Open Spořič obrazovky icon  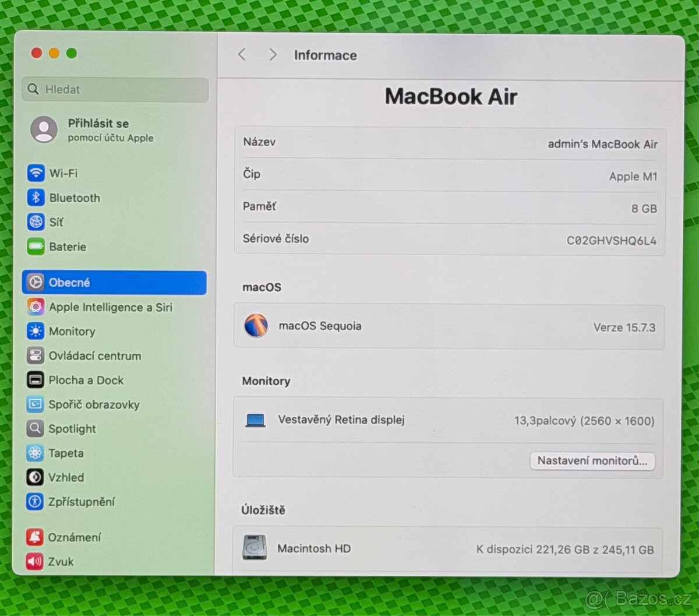point(35,404)
